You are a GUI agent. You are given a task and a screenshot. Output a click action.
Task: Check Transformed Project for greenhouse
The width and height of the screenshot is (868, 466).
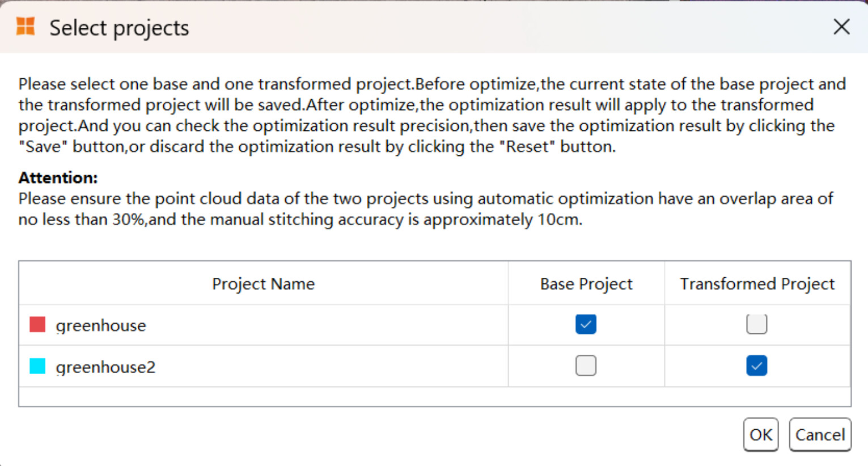click(x=757, y=324)
